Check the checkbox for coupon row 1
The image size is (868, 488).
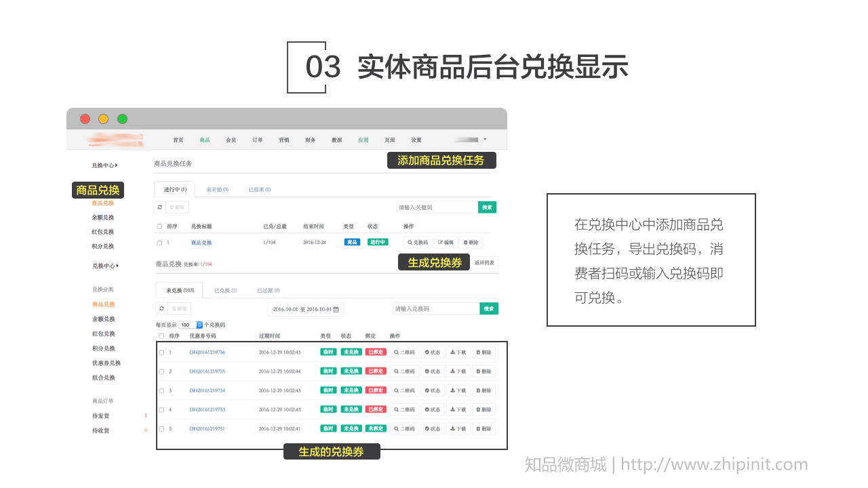161,352
